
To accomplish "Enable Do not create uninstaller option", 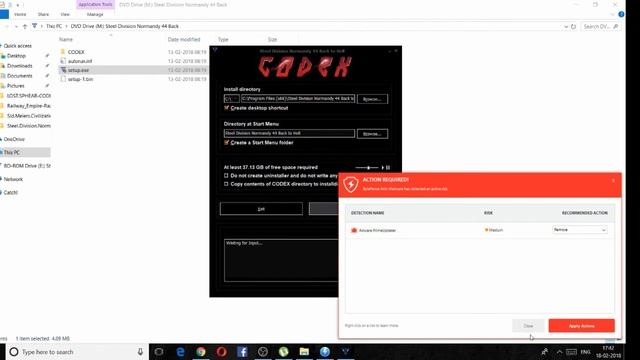I will click(226, 176).
